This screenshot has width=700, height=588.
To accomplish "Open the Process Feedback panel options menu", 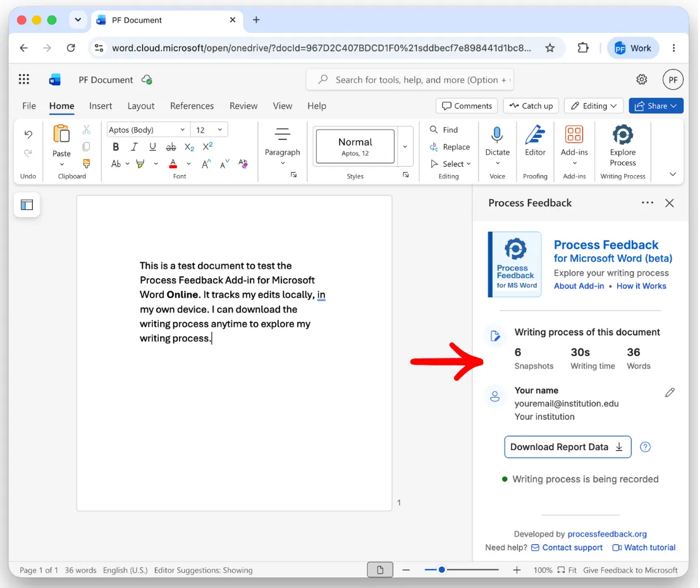I will (648, 203).
